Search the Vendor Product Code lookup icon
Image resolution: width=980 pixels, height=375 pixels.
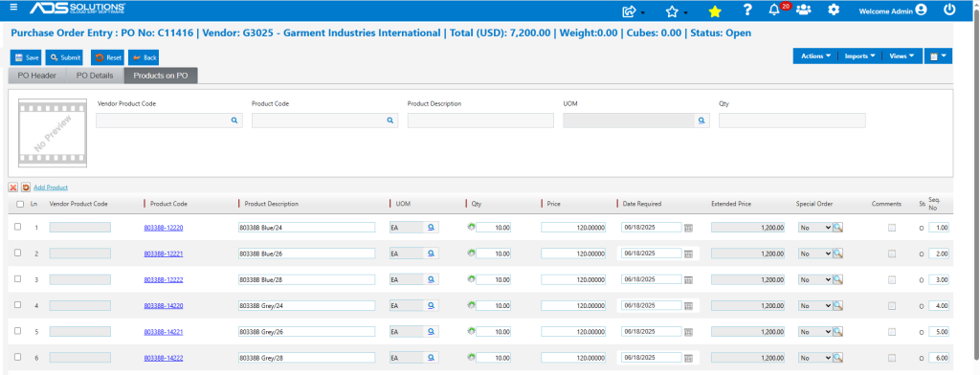pyautogui.click(x=234, y=121)
